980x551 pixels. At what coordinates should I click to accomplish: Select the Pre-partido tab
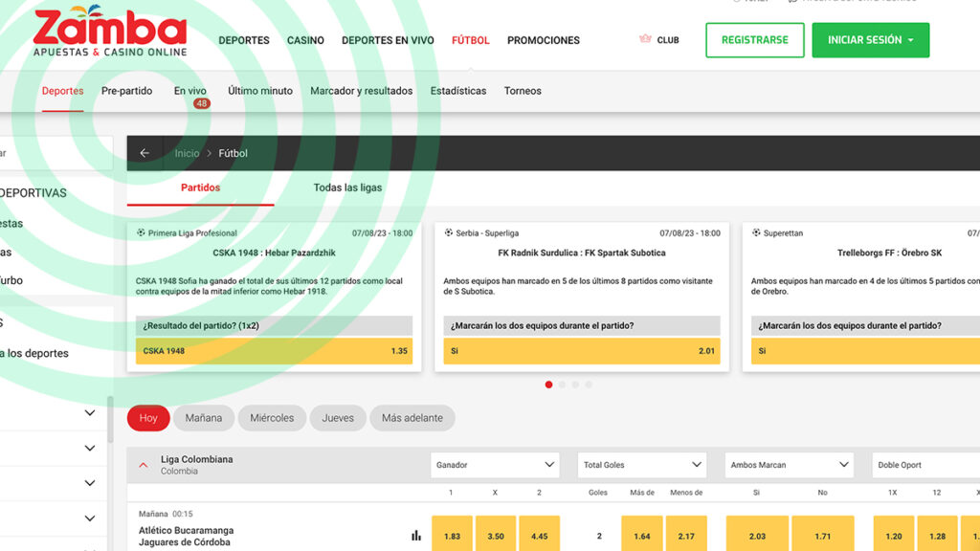(x=127, y=91)
